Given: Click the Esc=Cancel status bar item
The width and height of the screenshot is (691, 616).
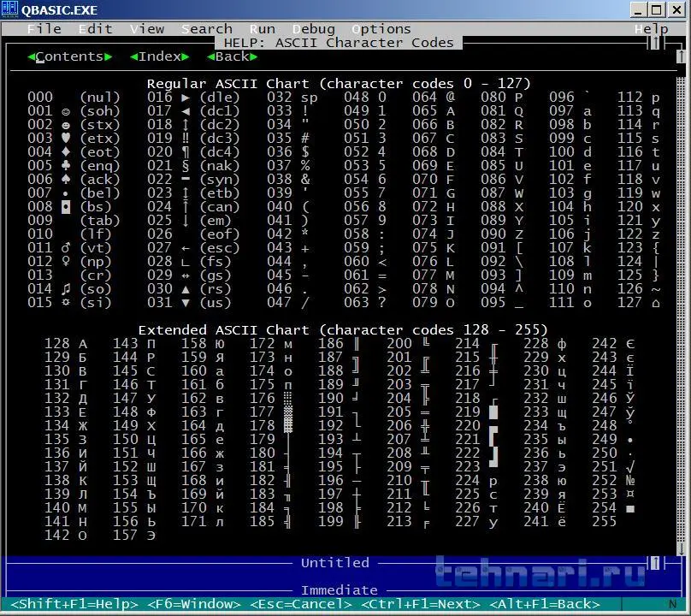Looking at the screenshot, I should click(301, 604).
